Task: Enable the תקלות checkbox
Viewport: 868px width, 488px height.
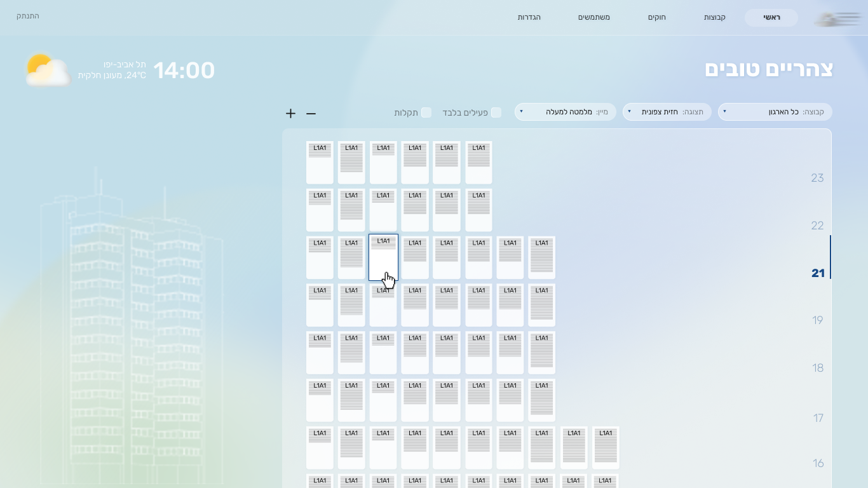Action: click(426, 112)
